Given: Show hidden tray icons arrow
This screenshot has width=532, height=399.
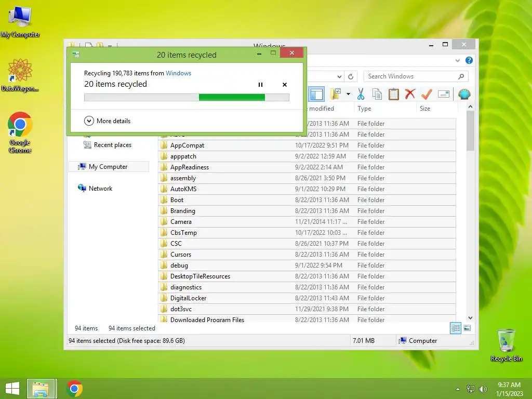Looking at the screenshot, I should [x=458, y=389].
